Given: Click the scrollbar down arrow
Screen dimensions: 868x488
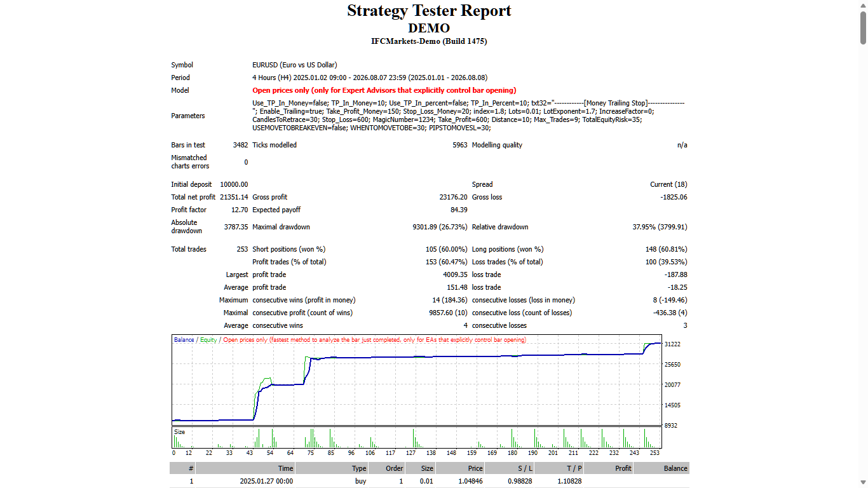Looking at the screenshot, I should [863, 483].
